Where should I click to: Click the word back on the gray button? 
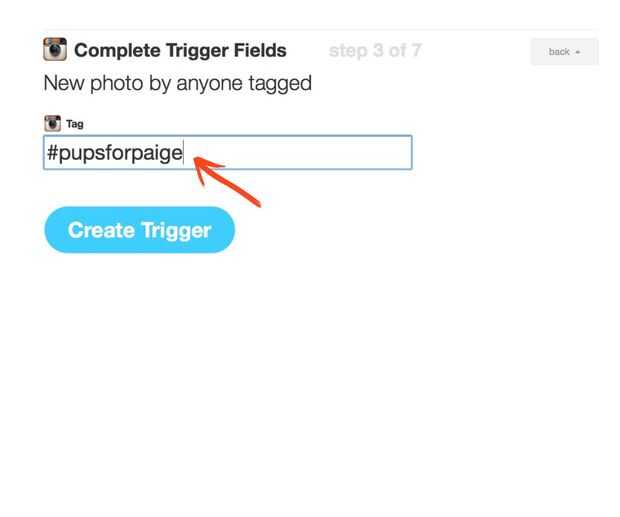point(559,52)
